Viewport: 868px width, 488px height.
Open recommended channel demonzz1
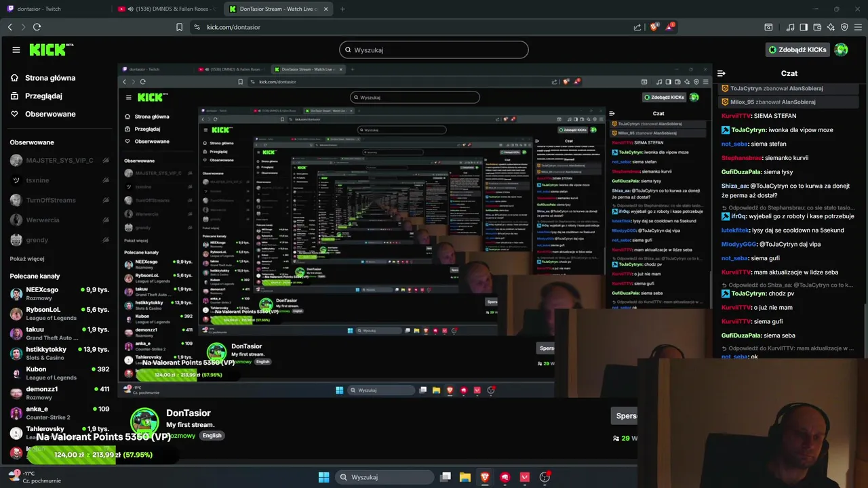60,393
